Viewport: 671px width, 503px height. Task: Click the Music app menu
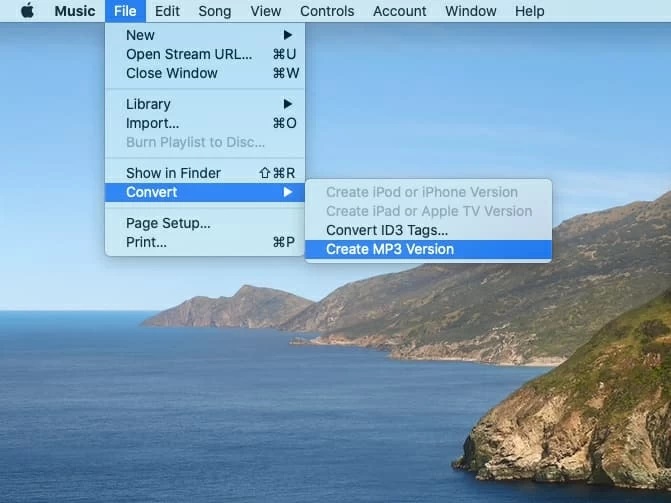tap(74, 11)
